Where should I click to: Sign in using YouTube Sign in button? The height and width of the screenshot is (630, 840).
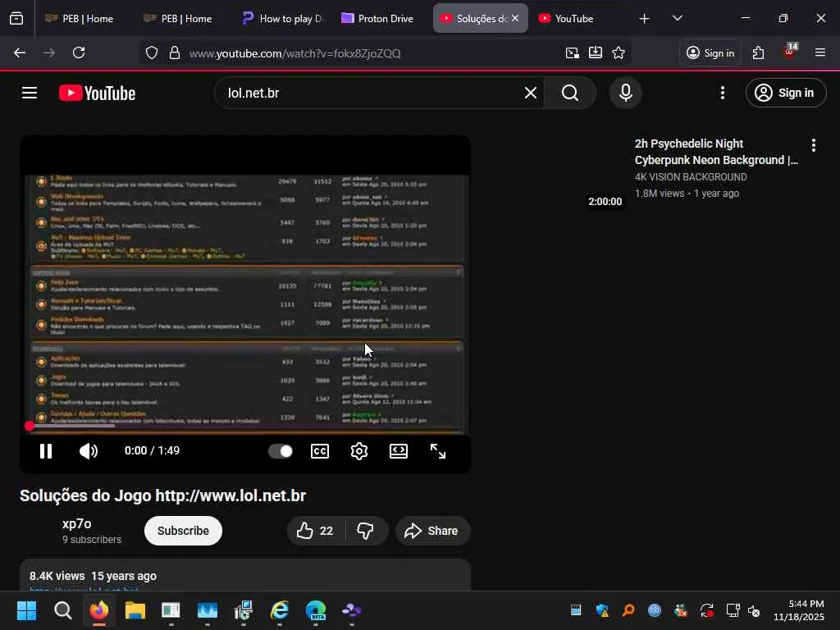click(x=786, y=93)
